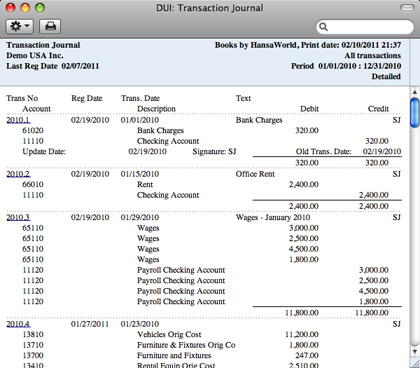Click the window resize grip corner
This screenshot has height=368, width=420.
pos(415,363)
